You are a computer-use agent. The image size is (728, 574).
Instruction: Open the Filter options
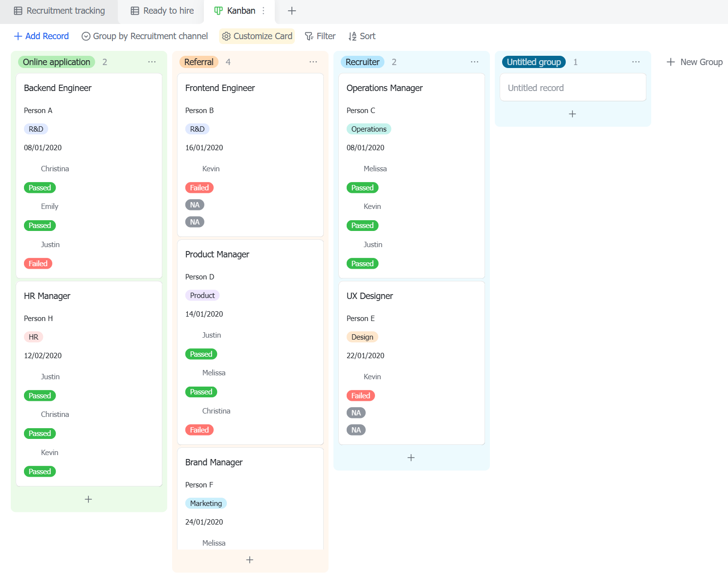click(x=320, y=36)
